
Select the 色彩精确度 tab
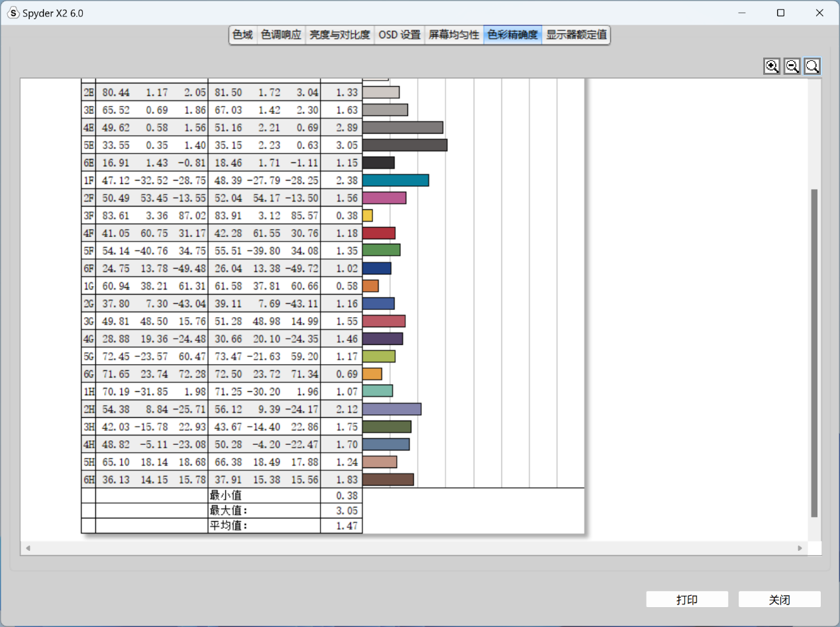click(513, 35)
